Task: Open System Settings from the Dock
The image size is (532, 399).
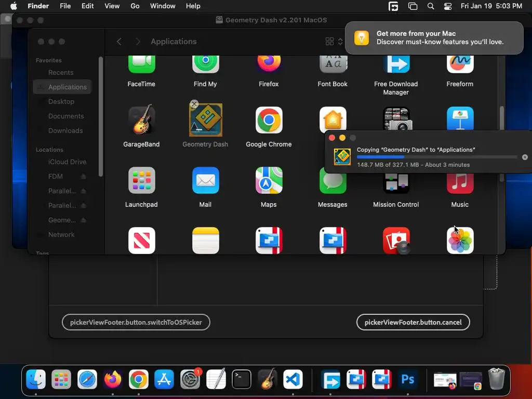Action: click(190, 379)
